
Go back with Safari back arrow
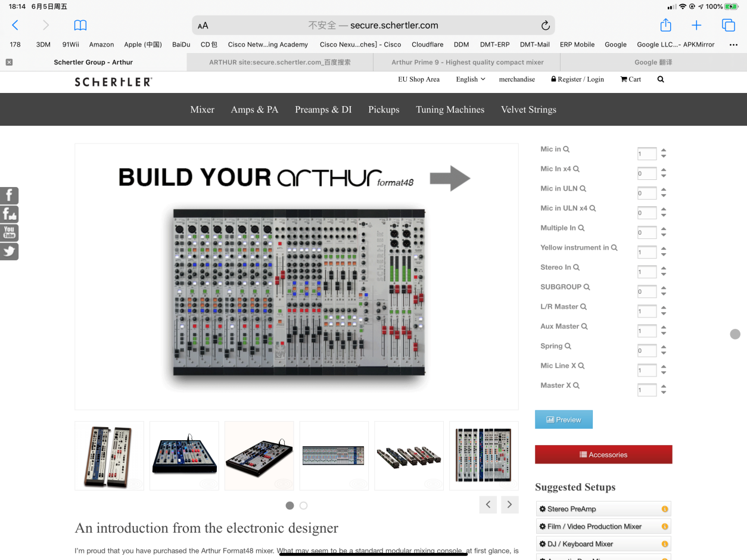(x=15, y=25)
